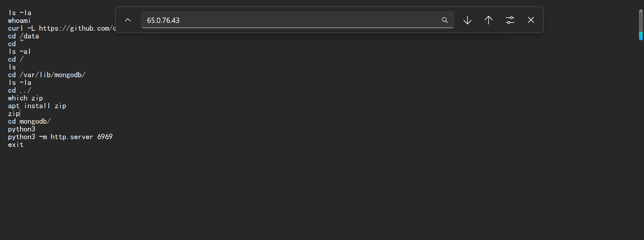Viewport: 644px width, 240px height.
Task: Click the which zip line
Action: tap(25, 98)
